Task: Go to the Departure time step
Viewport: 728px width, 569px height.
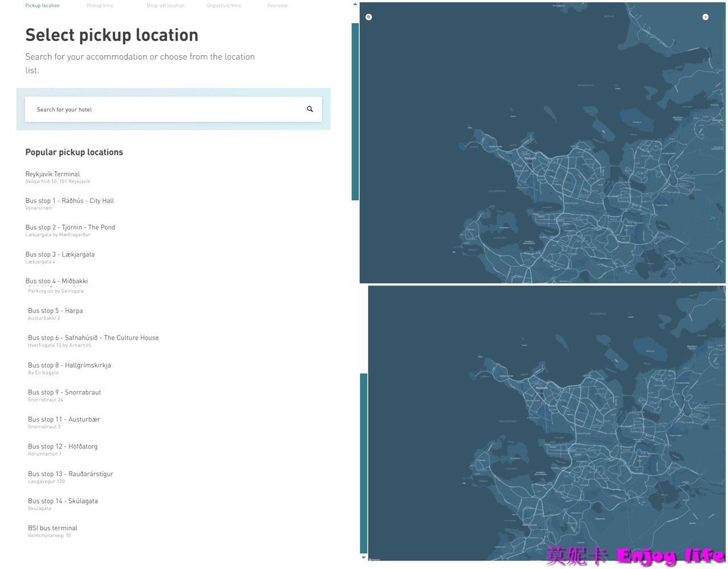Action: (x=224, y=6)
